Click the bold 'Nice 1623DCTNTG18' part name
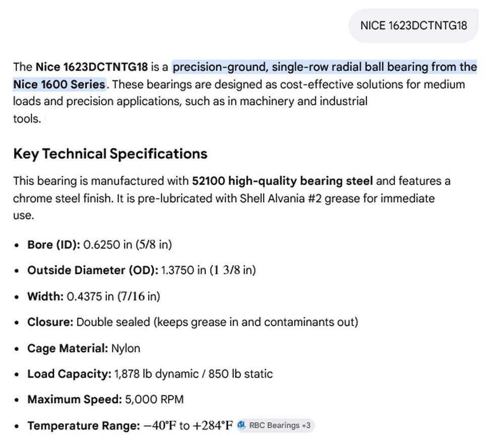Viewport: 504px width, 439px height. (x=92, y=67)
